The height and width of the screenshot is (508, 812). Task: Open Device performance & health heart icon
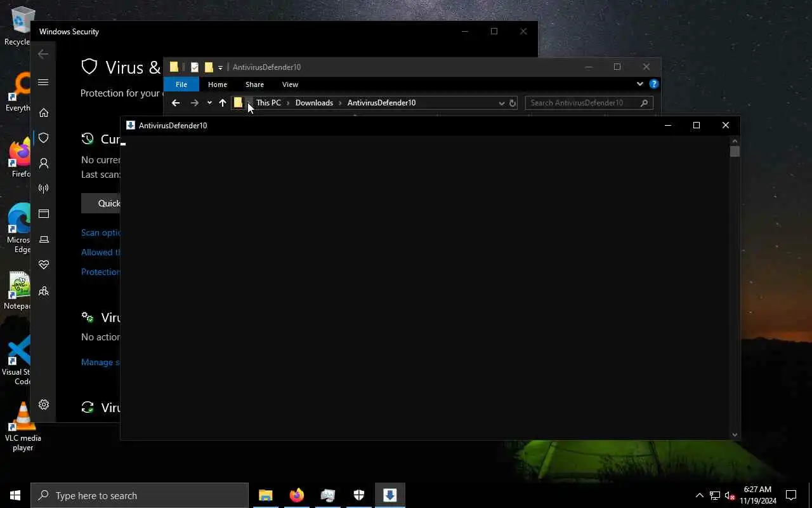click(44, 265)
